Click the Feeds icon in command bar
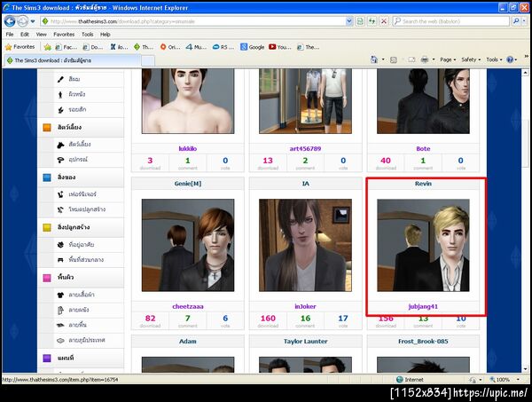Screen dimensions: 532x402 (394, 59)
